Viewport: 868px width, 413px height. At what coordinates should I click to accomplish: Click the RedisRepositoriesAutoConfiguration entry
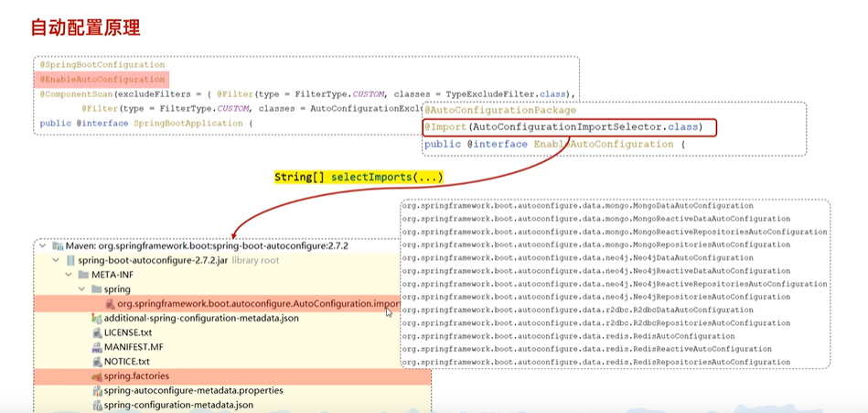(x=595, y=363)
